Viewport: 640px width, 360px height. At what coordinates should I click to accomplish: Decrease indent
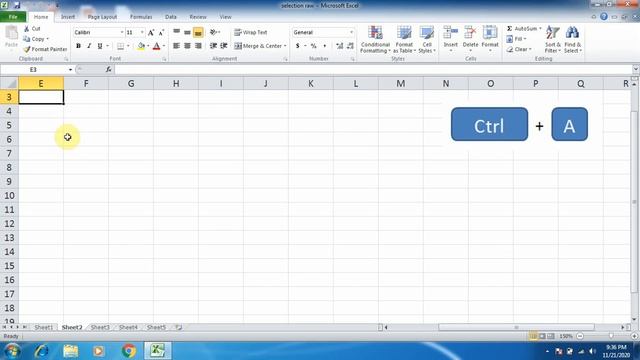click(213, 46)
